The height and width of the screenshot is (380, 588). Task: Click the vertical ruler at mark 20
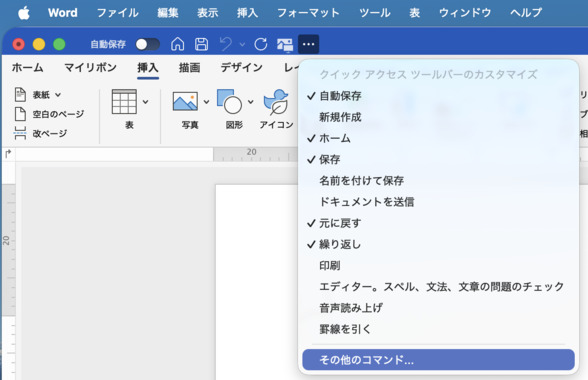coord(6,240)
